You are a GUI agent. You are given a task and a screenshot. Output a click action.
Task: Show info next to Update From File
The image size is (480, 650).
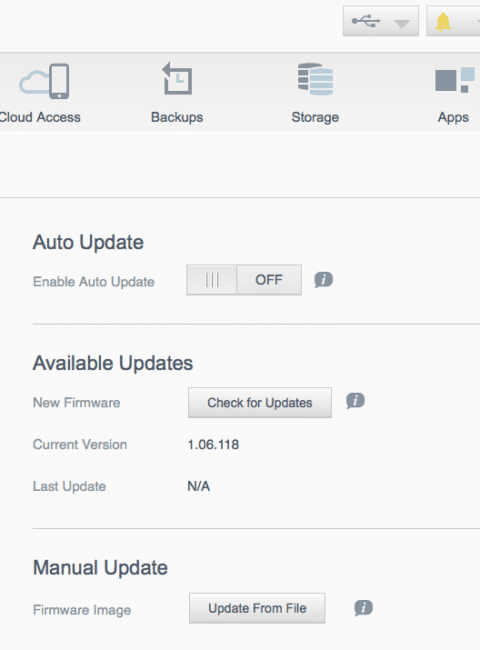pos(364,608)
